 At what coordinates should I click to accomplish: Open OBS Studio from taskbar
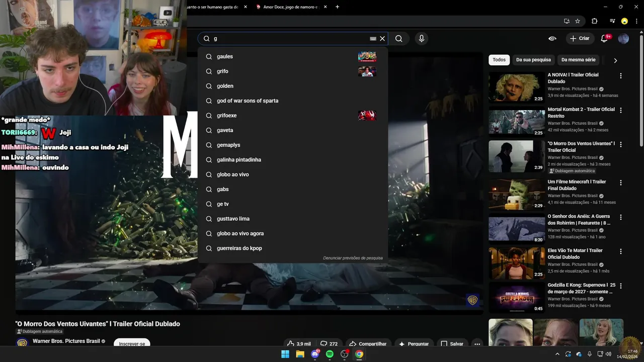(x=345, y=354)
